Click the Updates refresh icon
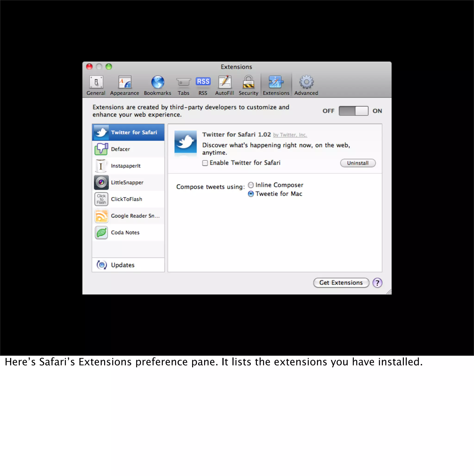This screenshot has width=474, height=476. tap(102, 265)
